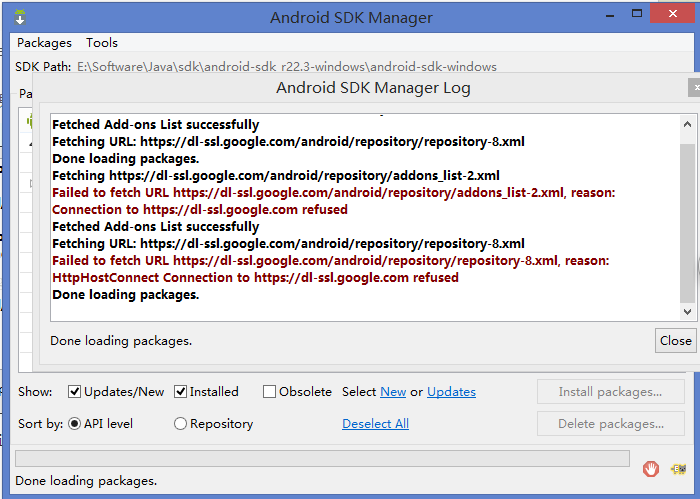
Task: Maximize the Android SDK Manager window
Action: (637, 14)
